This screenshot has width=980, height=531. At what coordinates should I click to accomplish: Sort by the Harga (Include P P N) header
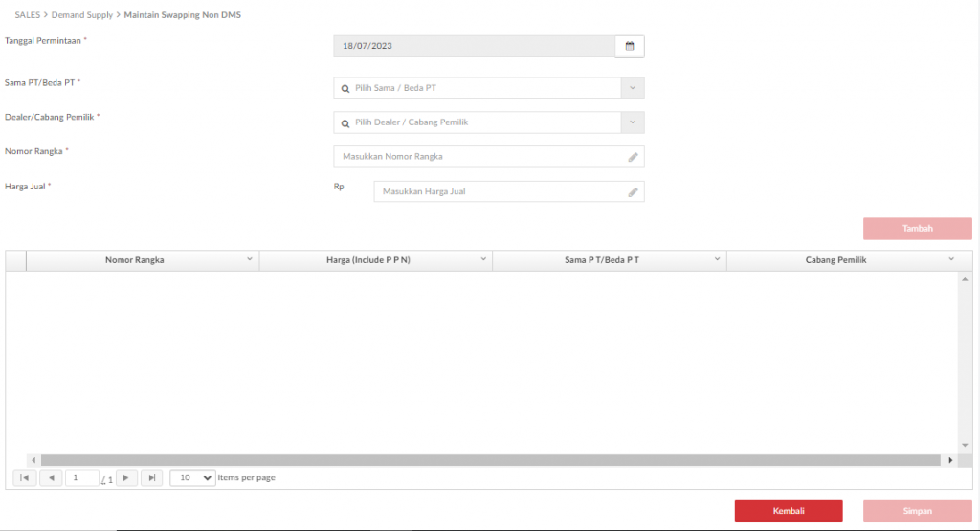(x=368, y=260)
